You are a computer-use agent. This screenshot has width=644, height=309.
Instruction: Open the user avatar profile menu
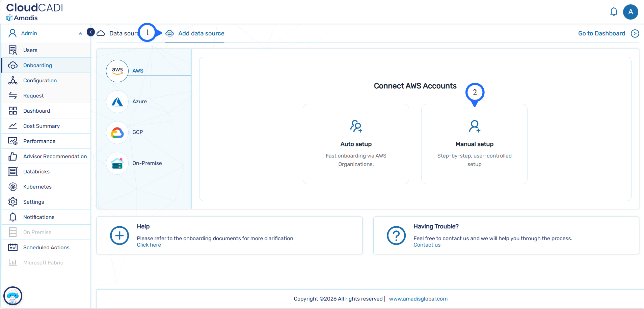coord(630,12)
